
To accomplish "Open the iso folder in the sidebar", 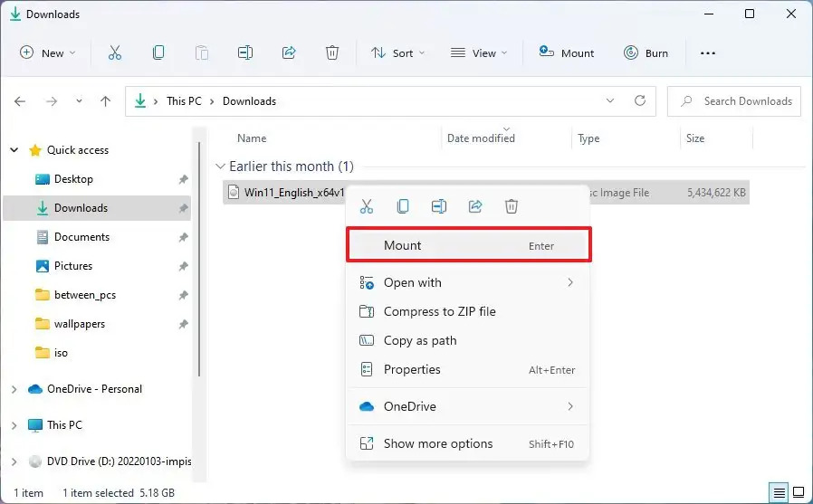I will (x=61, y=353).
